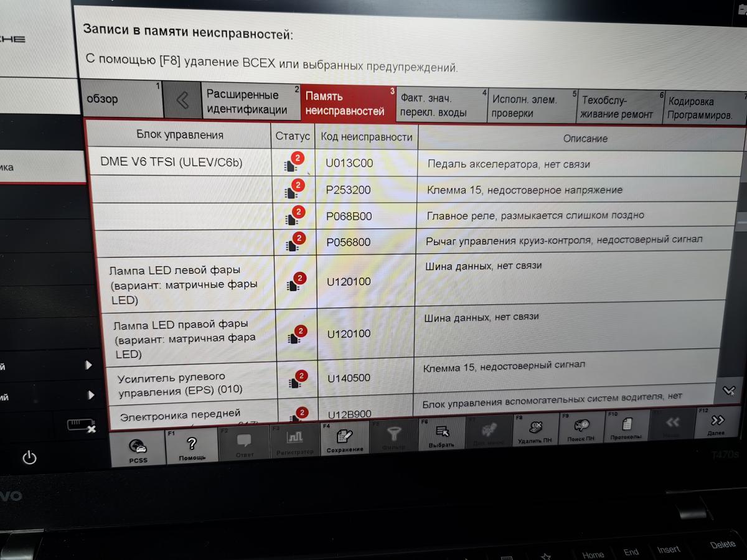Go to next page with Далее arrows
747x560 pixels.
pos(717,424)
